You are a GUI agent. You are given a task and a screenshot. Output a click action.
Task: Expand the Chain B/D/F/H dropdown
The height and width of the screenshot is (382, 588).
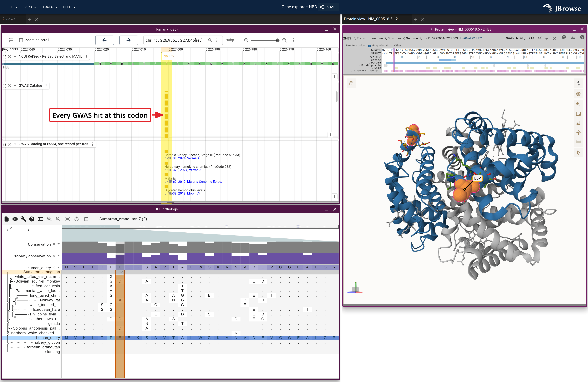[x=547, y=38]
